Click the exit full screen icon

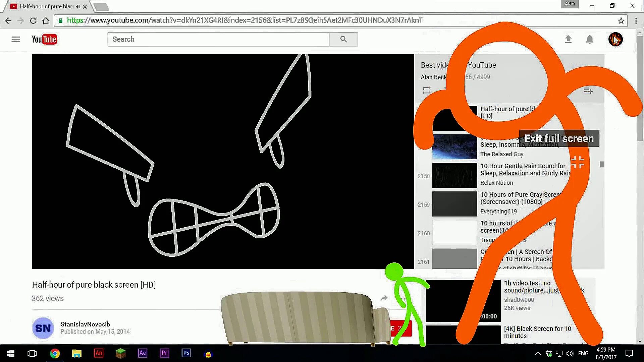(x=577, y=162)
